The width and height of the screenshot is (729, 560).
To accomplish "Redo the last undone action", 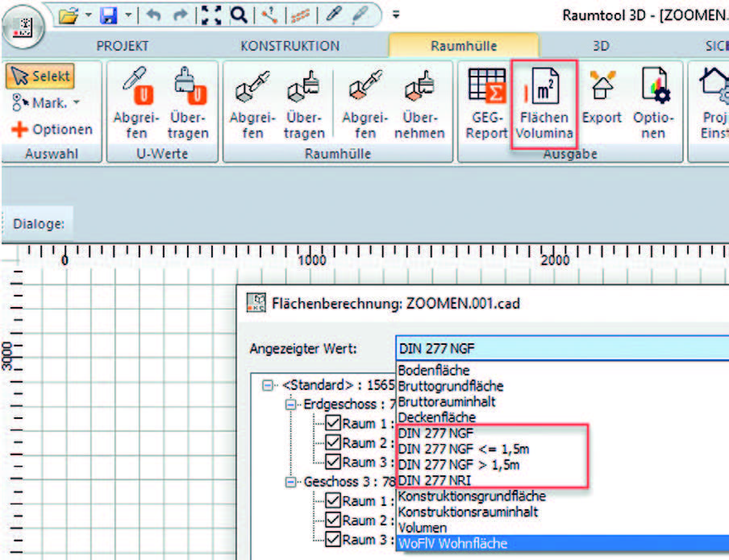I will 180,15.
